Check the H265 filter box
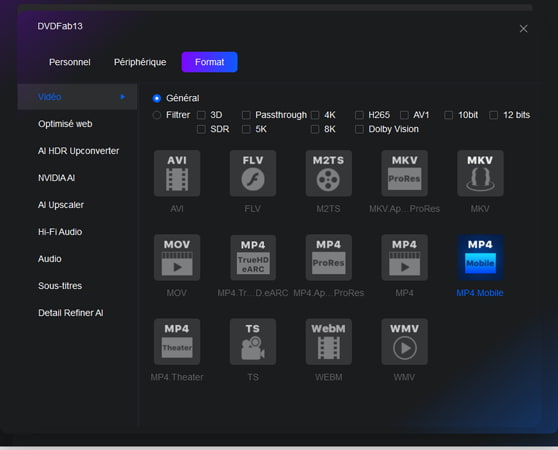 tap(359, 115)
